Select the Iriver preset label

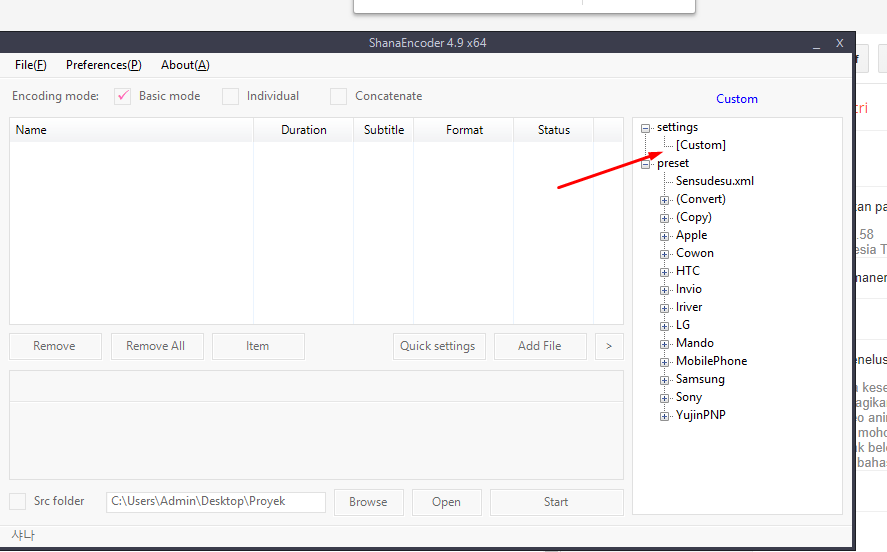coord(688,308)
